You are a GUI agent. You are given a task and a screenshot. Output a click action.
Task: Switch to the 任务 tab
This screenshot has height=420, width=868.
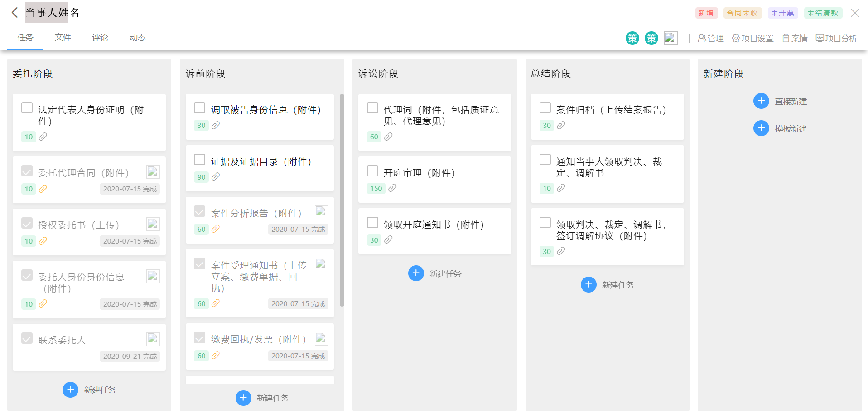[25, 37]
